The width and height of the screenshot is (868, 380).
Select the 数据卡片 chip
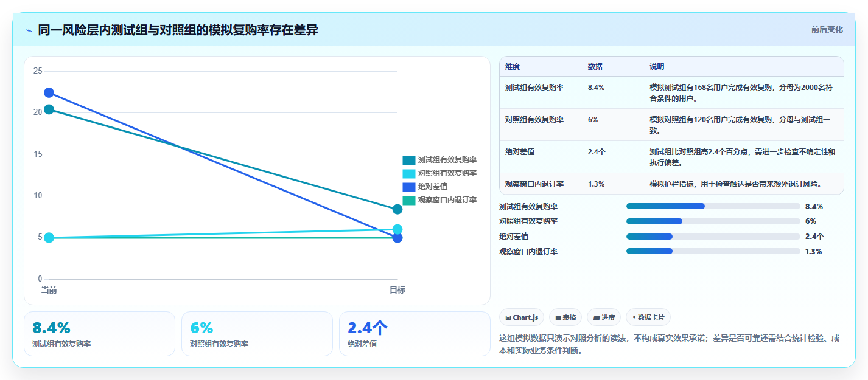[648, 317]
